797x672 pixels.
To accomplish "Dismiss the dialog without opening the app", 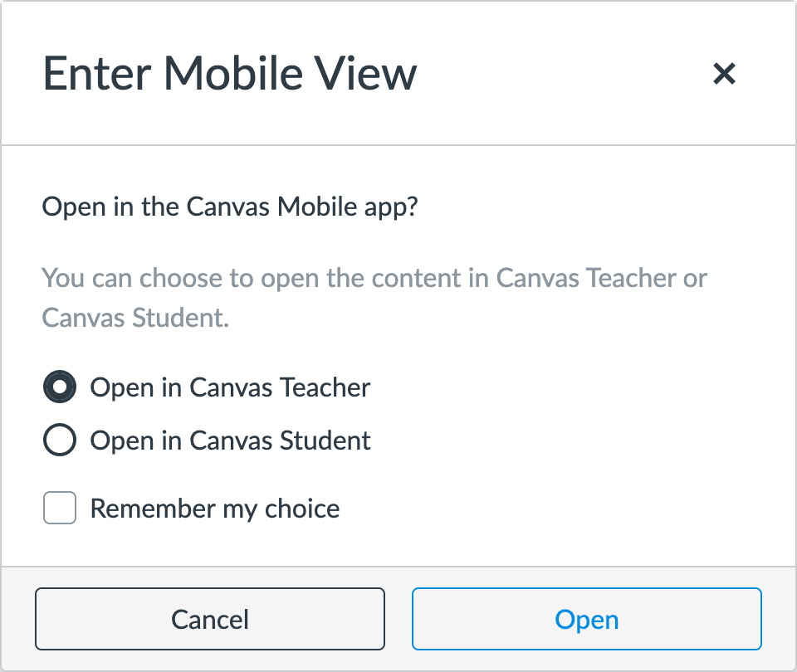I will point(209,619).
